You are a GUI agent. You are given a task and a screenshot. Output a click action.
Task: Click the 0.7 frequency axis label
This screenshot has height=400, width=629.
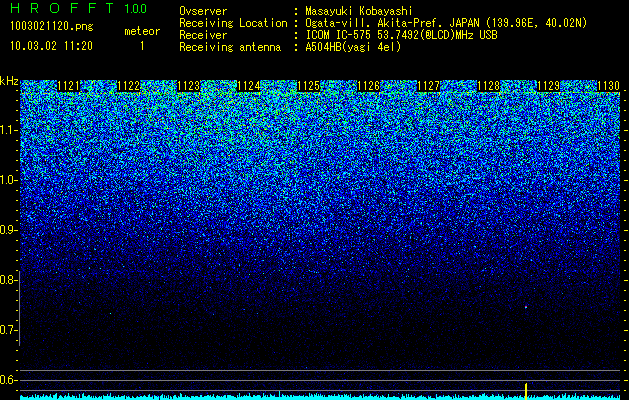(7, 330)
